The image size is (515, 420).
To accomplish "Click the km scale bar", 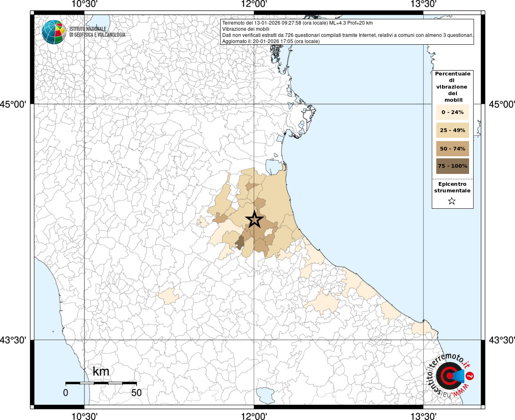I will (101, 383).
